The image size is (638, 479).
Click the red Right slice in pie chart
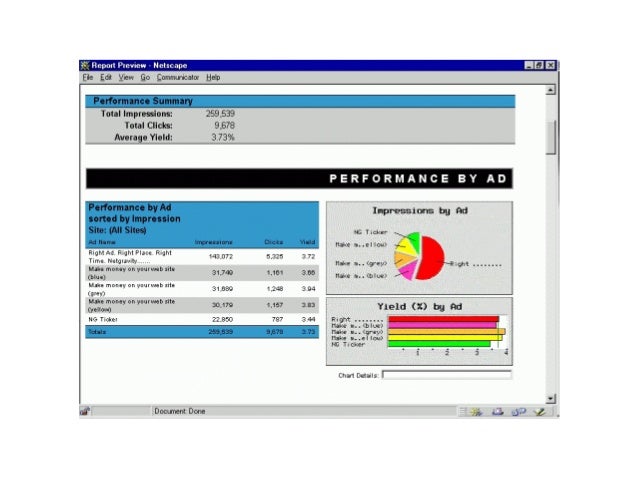pos(431,258)
